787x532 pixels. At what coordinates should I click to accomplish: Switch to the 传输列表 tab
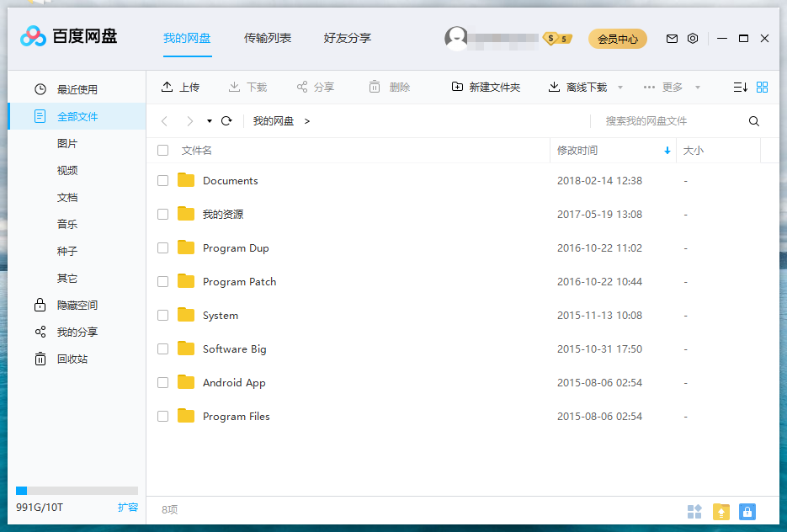pyautogui.click(x=268, y=38)
